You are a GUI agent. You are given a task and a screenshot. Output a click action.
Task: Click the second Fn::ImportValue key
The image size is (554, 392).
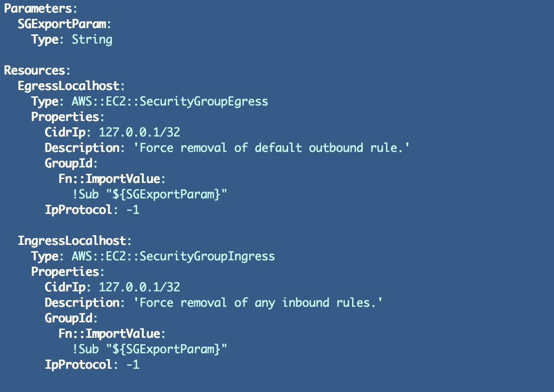[109, 334]
